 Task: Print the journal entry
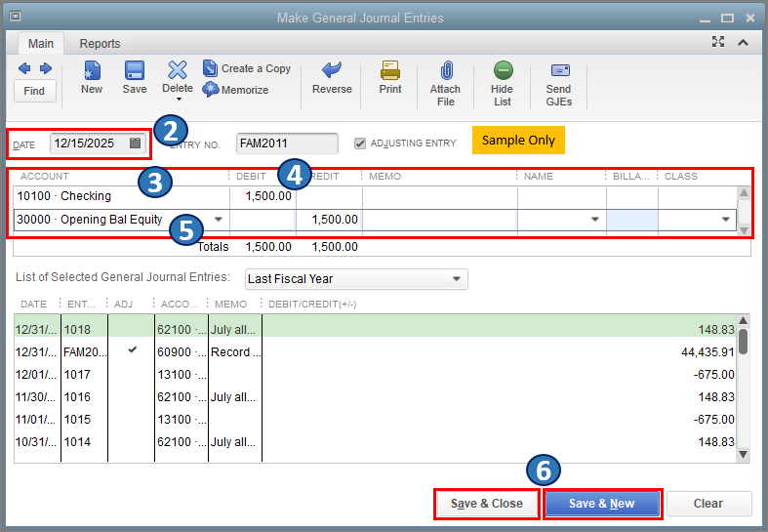point(390,77)
